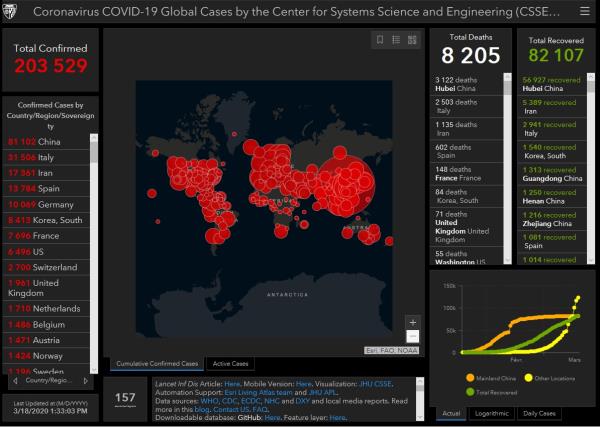
Task: Zoom in on the map
Action: point(412,322)
